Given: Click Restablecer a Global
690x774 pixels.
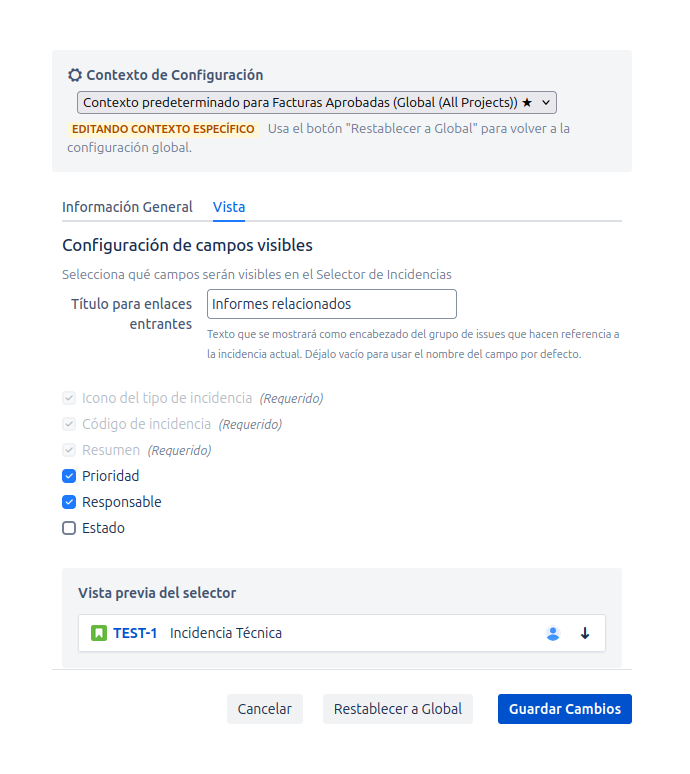Looking at the screenshot, I should [398, 709].
